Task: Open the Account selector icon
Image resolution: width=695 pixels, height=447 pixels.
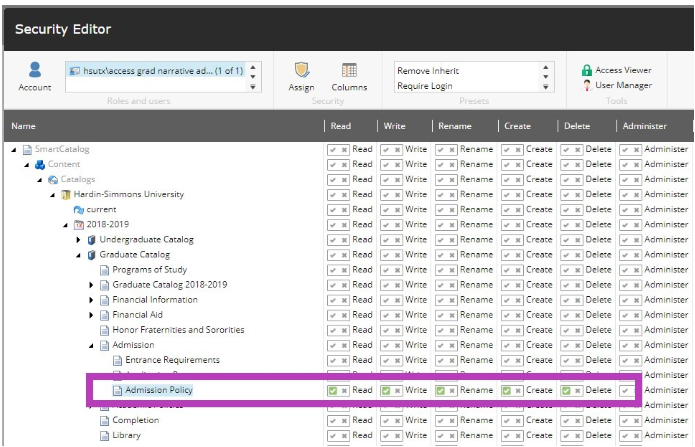Action: [x=35, y=70]
